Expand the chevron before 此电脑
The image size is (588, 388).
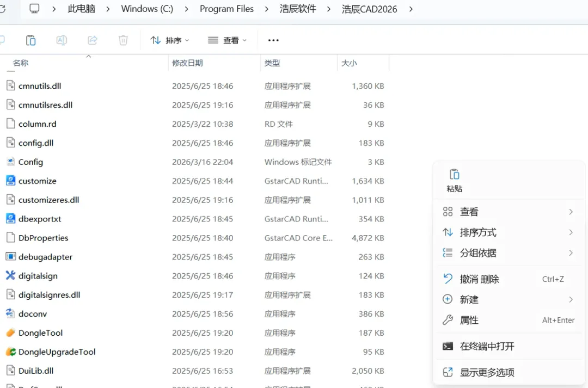(x=54, y=9)
